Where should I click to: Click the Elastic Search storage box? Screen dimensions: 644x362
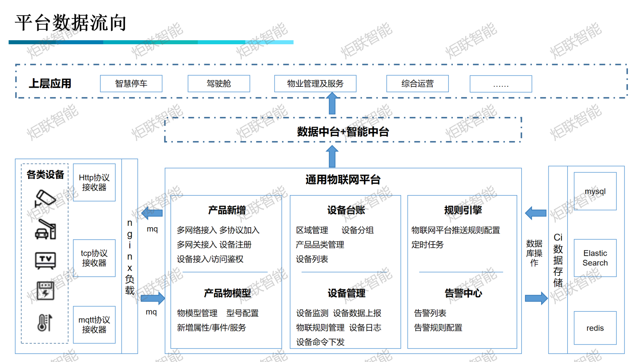point(595,258)
